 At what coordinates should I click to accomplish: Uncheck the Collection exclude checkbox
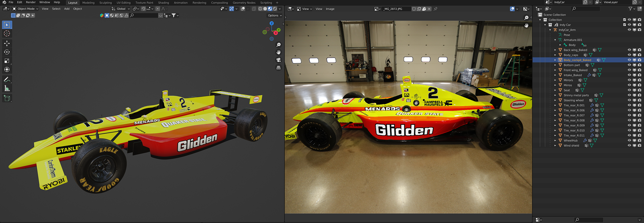pos(625,20)
